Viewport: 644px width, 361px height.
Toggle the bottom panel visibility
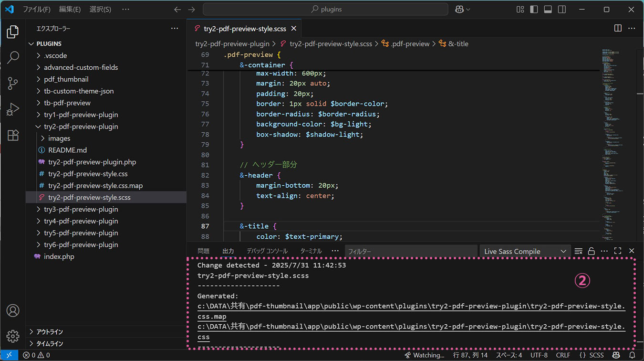[548, 9]
